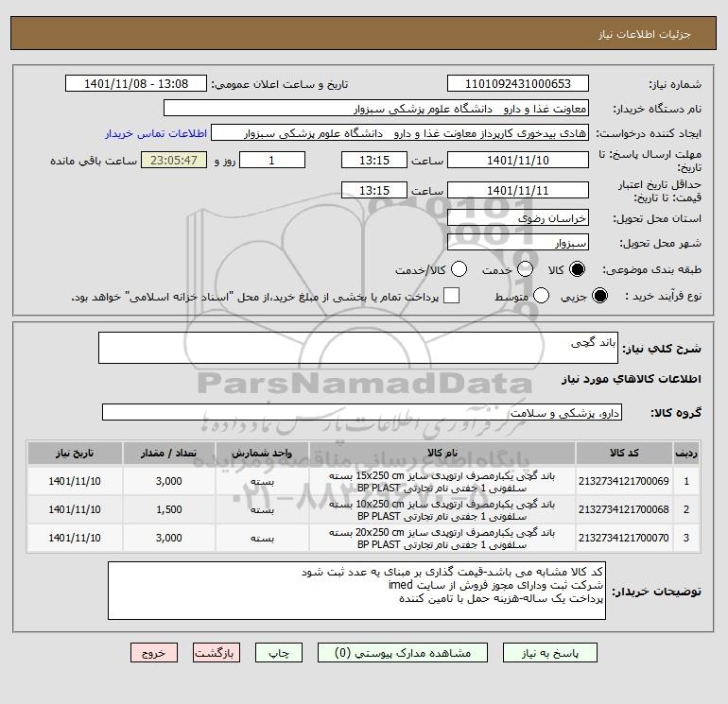This screenshot has width=728, height=704.
Task: Click the بسته unit cell in row 2
Action: [262, 509]
